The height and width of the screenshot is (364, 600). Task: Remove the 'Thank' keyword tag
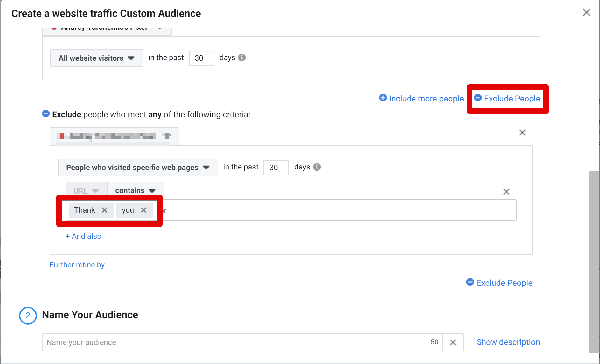coord(104,210)
